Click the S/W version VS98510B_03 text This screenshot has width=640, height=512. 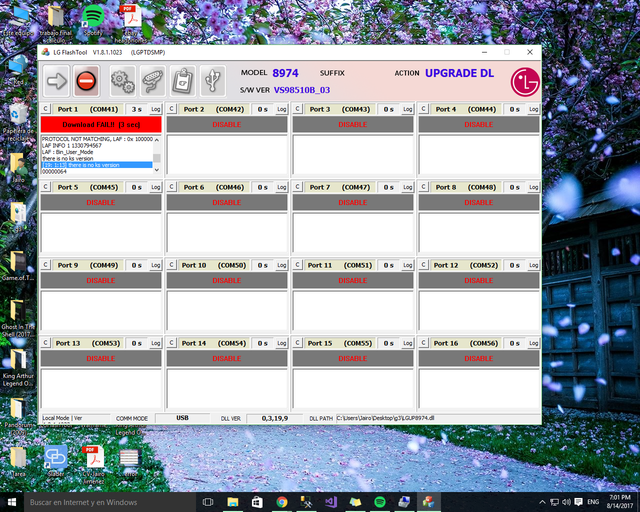302,90
